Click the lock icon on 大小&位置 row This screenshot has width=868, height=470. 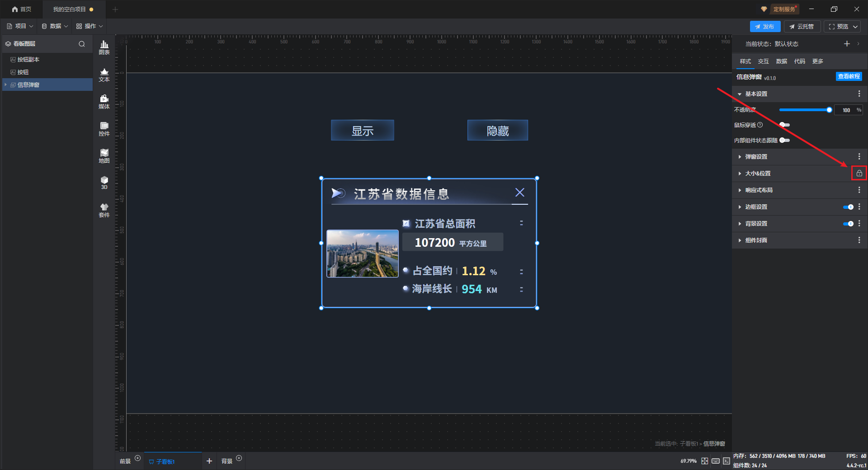(859, 173)
